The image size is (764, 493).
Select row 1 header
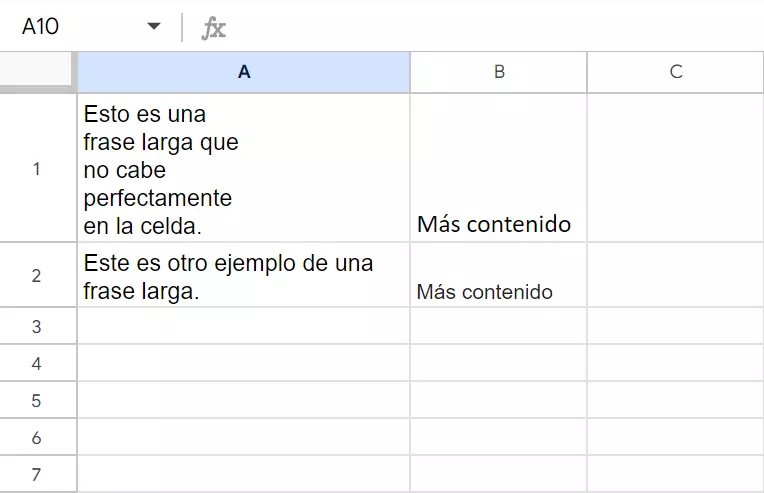click(x=38, y=168)
